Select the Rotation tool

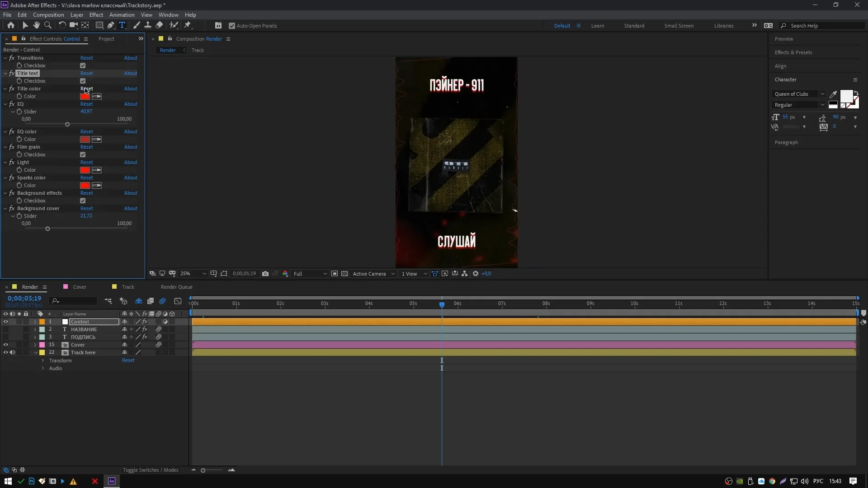click(x=62, y=25)
